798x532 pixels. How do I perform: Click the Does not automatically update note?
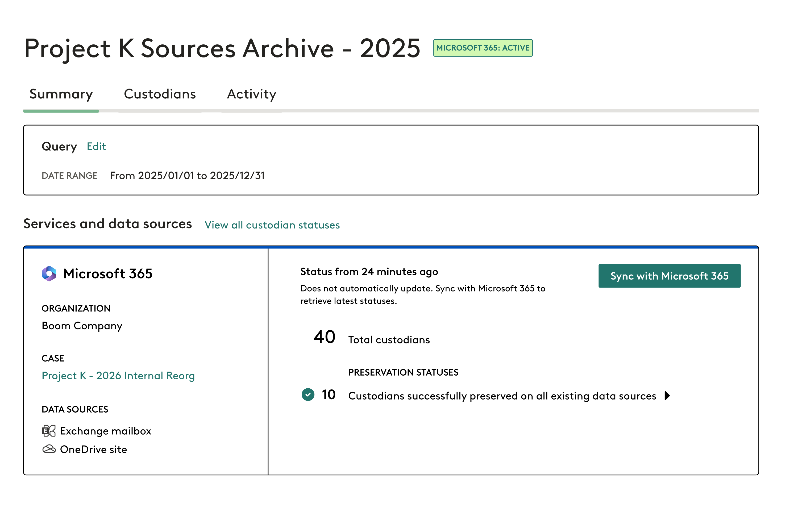point(423,294)
